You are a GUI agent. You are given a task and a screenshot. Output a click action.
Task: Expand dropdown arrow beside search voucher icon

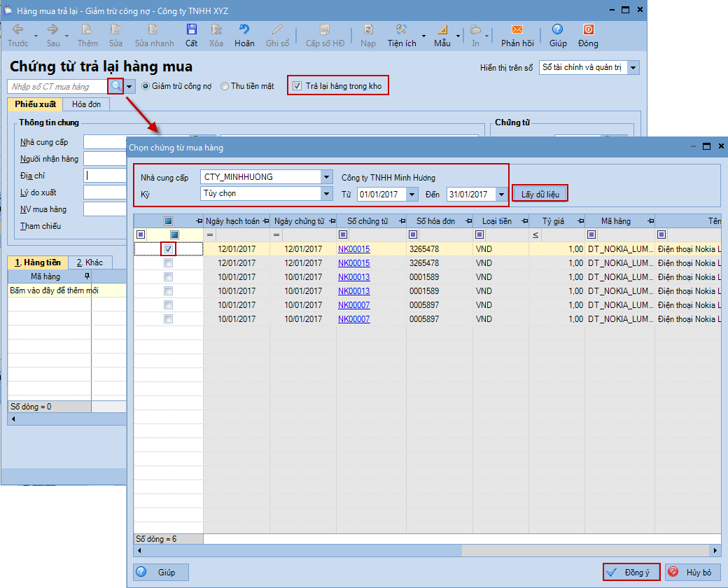(129, 86)
